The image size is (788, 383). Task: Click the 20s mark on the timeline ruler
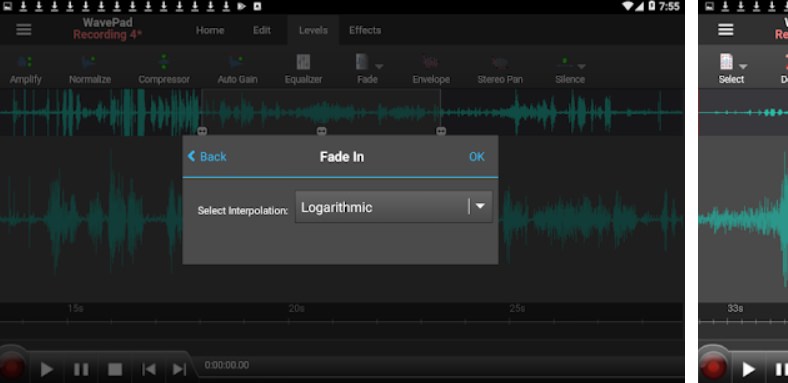(297, 308)
